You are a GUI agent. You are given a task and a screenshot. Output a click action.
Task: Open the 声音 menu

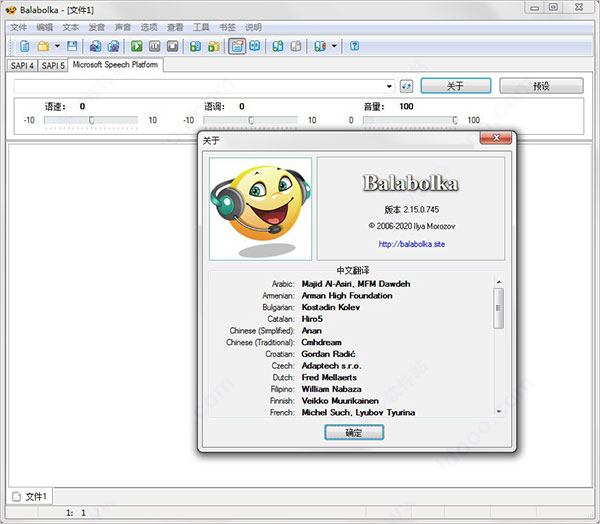(123, 27)
